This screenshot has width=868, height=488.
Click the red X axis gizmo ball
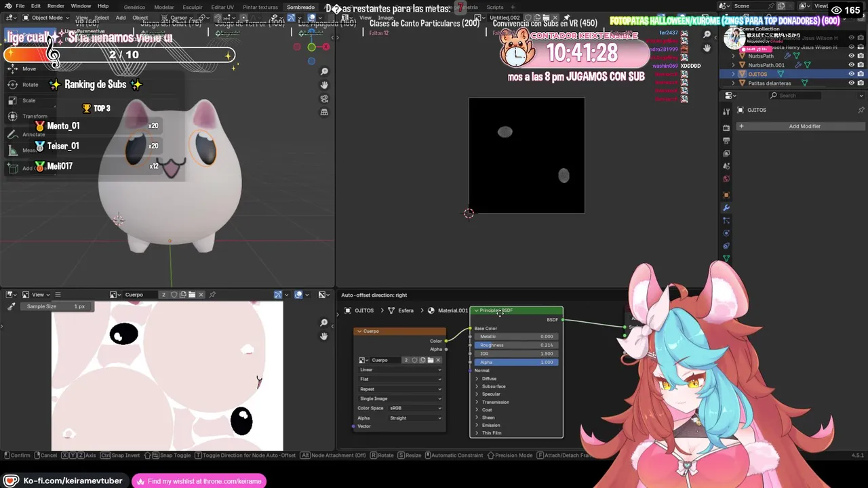pyautogui.click(x=326, y=47)
